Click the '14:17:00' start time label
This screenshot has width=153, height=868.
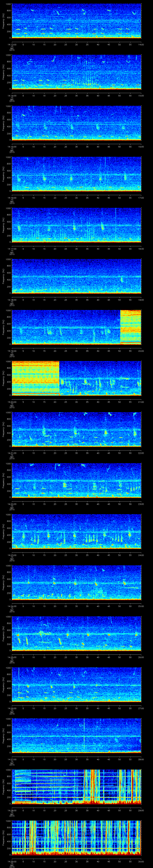12,249
